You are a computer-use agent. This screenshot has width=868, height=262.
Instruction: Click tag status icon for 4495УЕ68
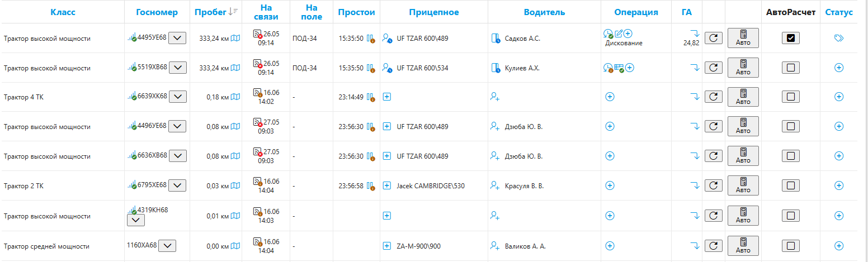pyautogui.click(x=838, y=38)
